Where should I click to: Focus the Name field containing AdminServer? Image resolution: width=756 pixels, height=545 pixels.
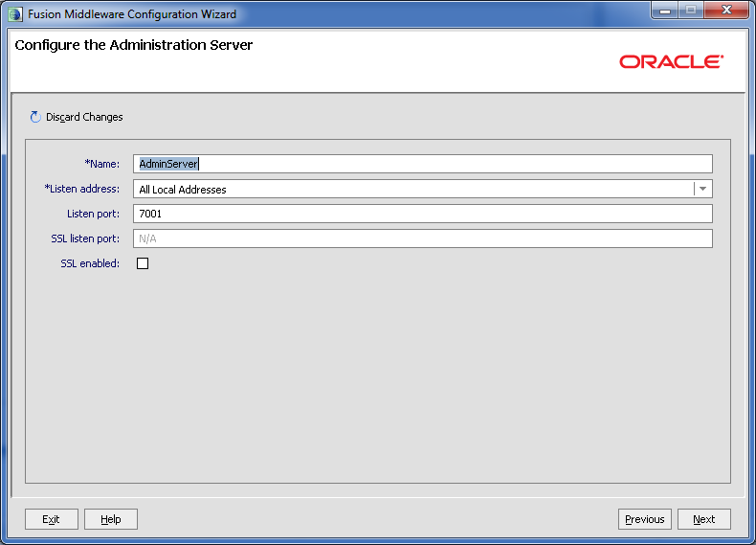(423, 164)
